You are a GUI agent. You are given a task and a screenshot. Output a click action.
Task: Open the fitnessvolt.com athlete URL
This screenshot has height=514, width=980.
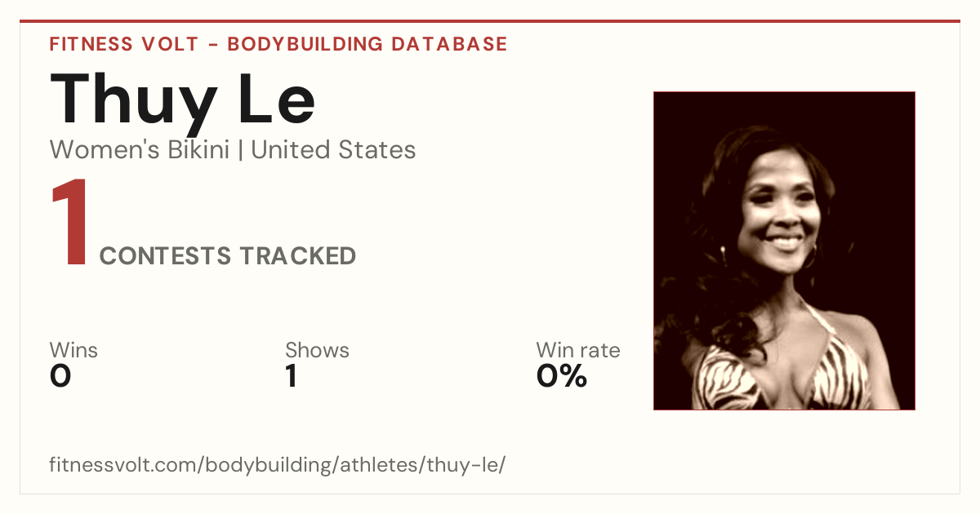pos(278,466)
